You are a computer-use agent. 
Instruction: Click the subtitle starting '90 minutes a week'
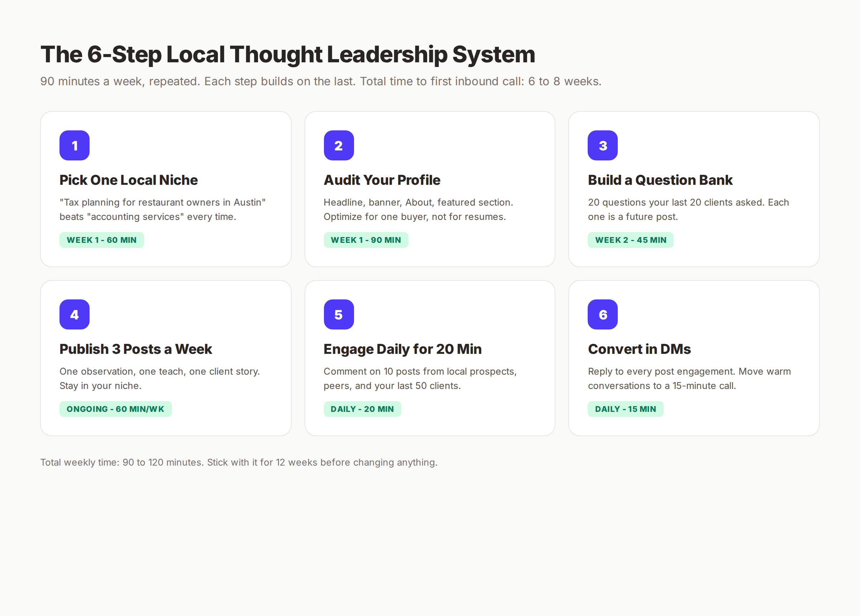click(x=321, y=82)
